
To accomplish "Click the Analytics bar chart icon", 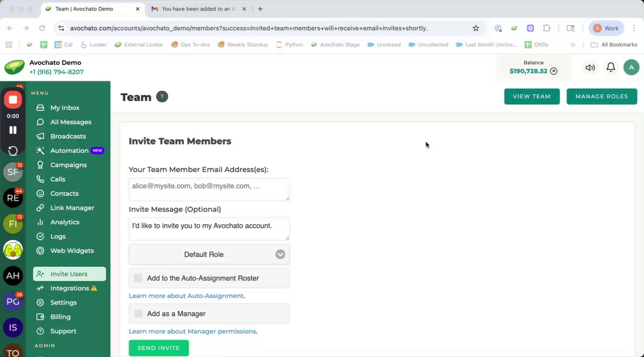I will pyautogui.click(x=40, y=222).
